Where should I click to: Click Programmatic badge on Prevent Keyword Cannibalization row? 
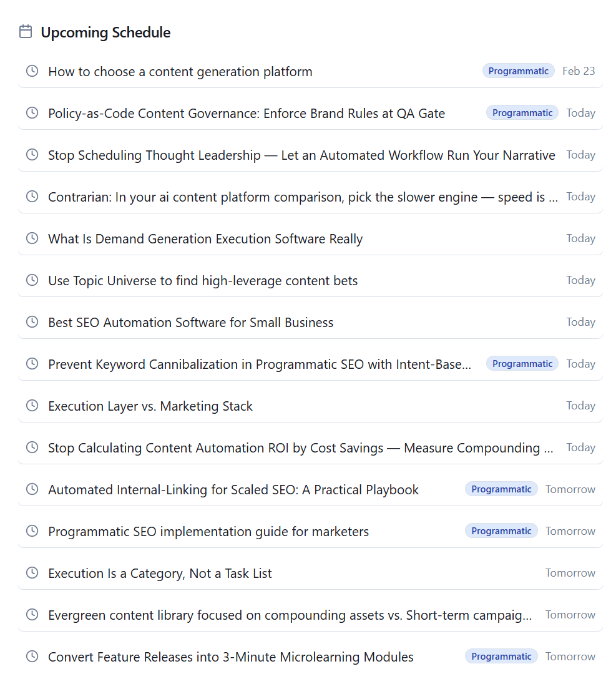[522, 364]
